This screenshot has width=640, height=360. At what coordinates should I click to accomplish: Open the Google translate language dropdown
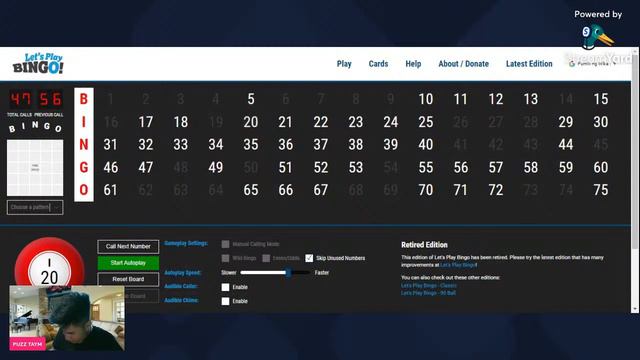tap(593, 64)
